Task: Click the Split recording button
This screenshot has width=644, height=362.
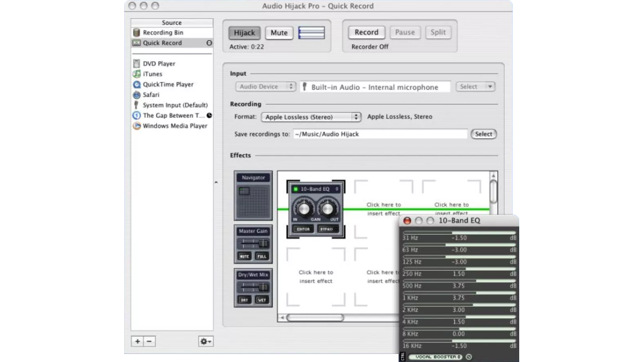Action: click(x=438, y=32)
